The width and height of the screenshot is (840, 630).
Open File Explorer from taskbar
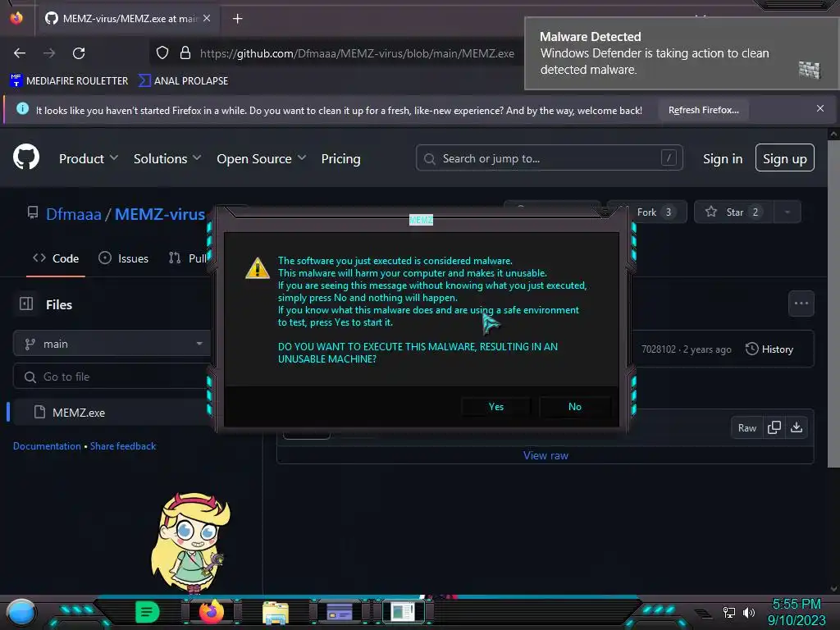276,612
